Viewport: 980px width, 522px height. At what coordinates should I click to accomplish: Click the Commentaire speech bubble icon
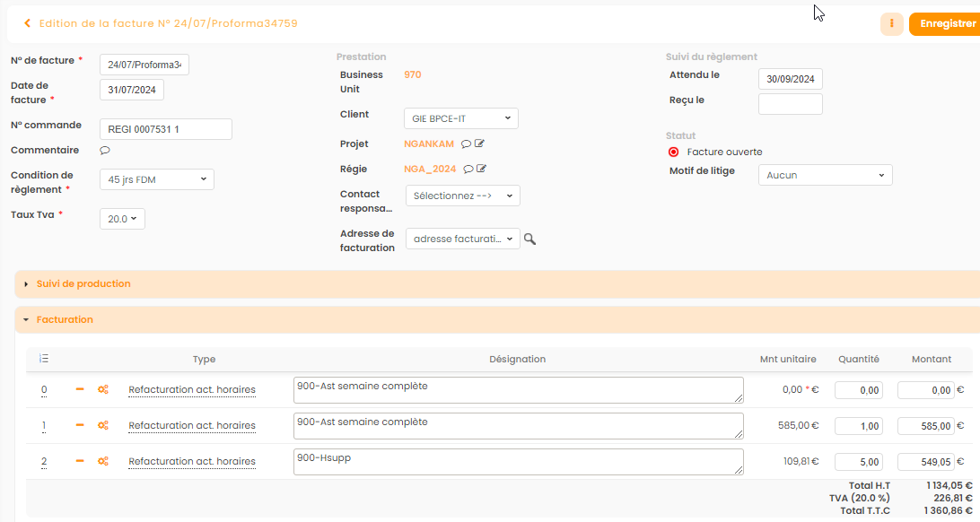104,151
